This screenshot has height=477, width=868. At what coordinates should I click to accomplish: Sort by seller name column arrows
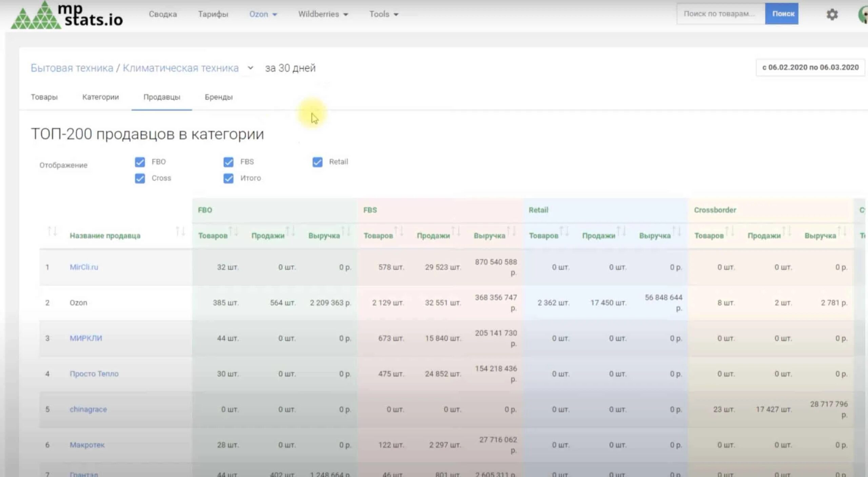pyautogui.click(x=180, y=232)
